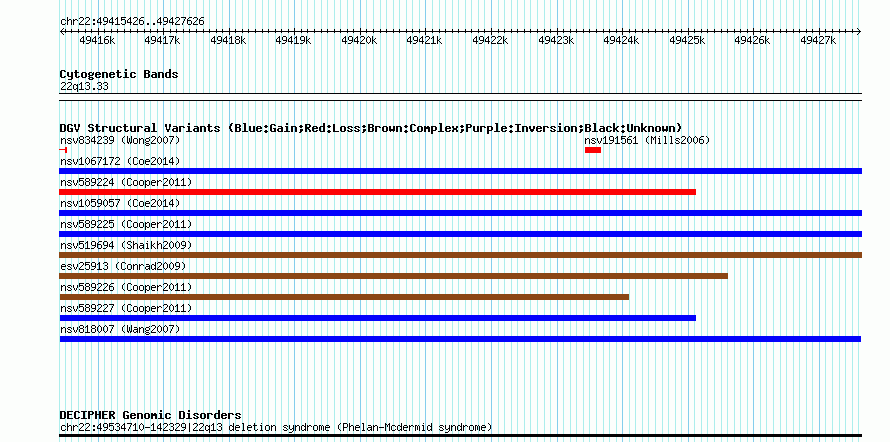This screenshot has width=890, height=442.
Task: Click the nsv589226 (Cooper2011) label
Action: [126, 287]
